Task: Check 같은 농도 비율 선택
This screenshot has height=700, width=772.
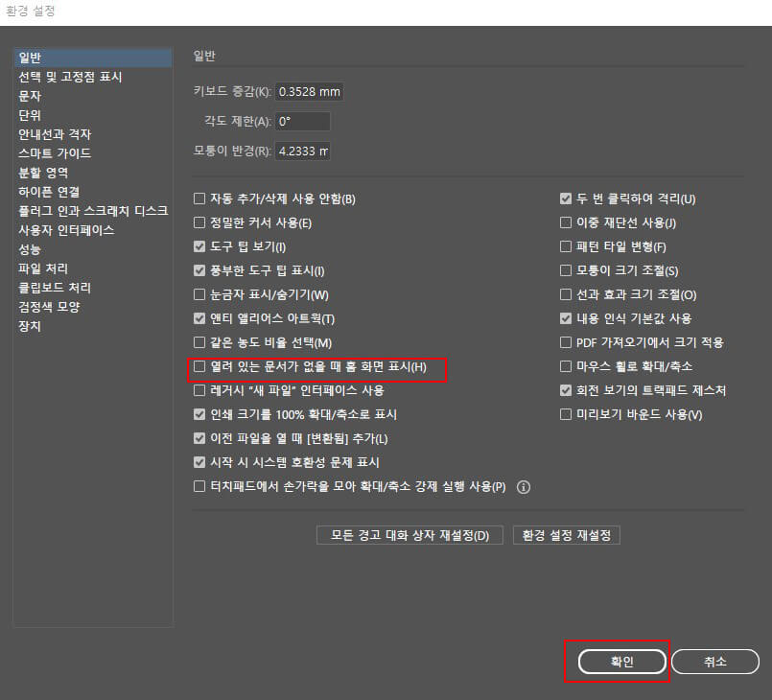Action: 199,342
